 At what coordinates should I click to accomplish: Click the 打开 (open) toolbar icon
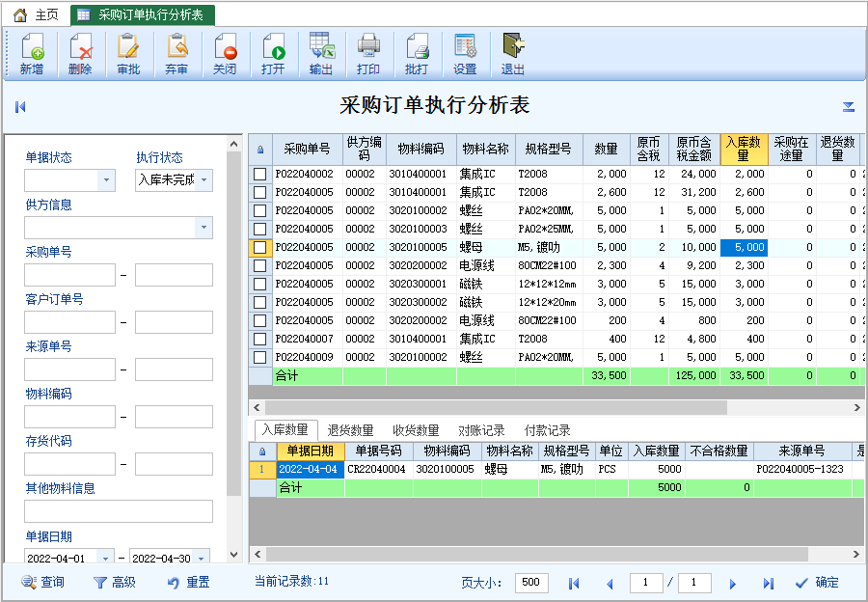[273, 54]
